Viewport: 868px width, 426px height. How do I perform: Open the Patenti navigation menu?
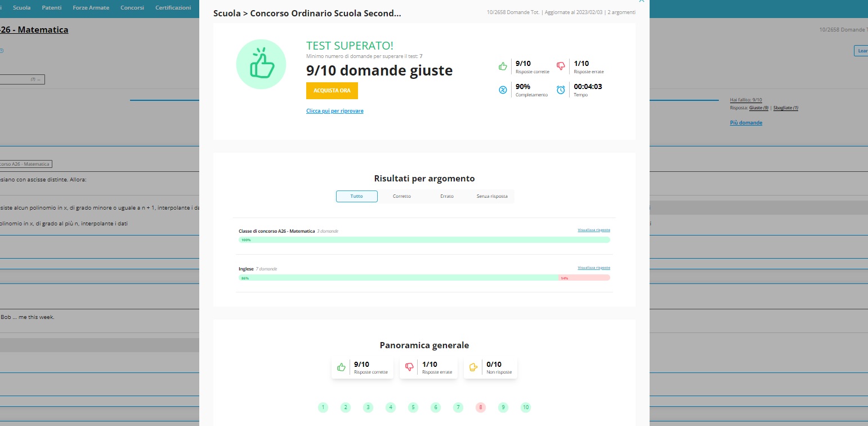tap(51, 7)
